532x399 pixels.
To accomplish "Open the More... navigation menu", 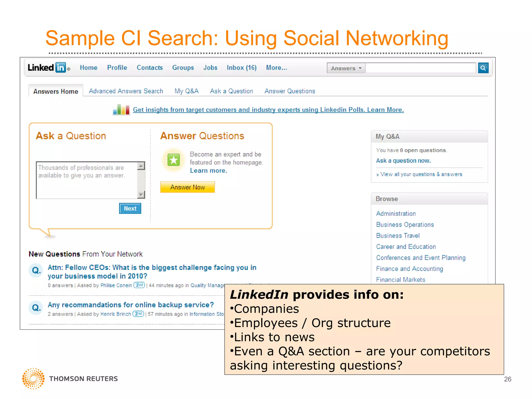I will [x=276, y=68].
